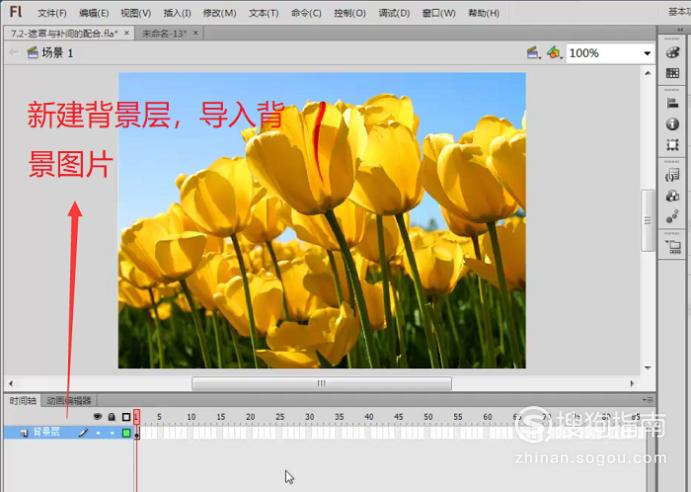Screen dimensions: 691x492
Task: Expand the collapsed panel dock double arrows
Action: tap(681, 30)
